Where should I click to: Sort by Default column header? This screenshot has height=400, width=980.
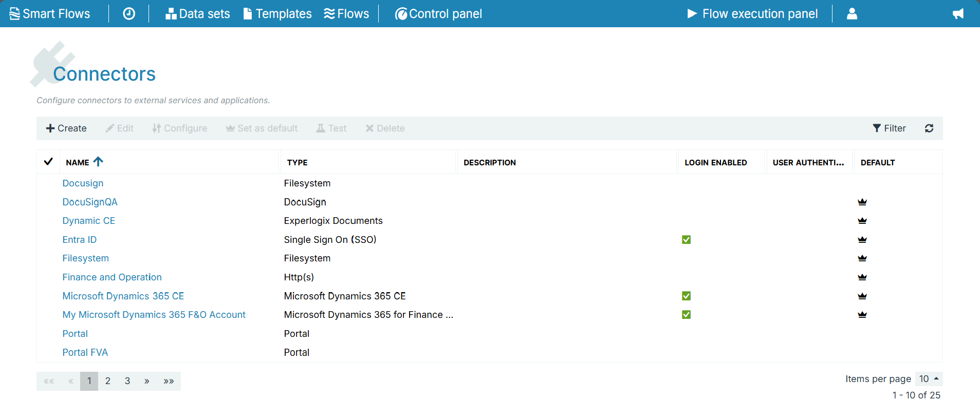[x=878, y=162]
